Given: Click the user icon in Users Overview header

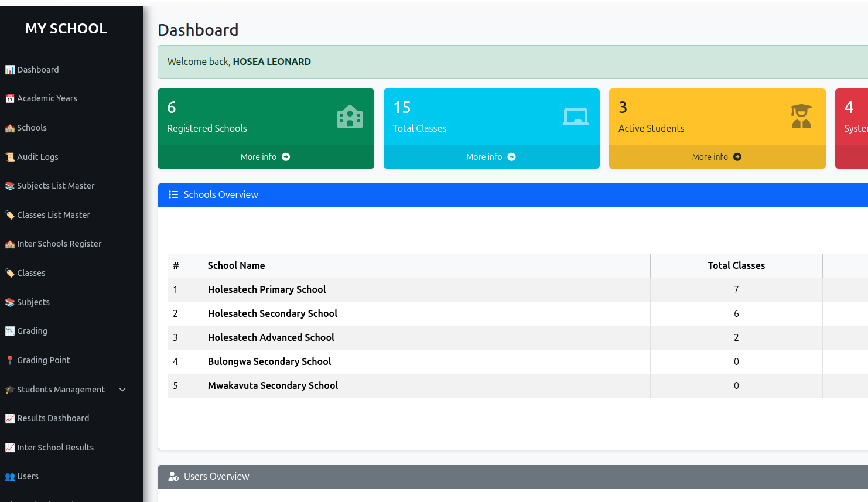Looking at the screenshot, I should point(173,476).
